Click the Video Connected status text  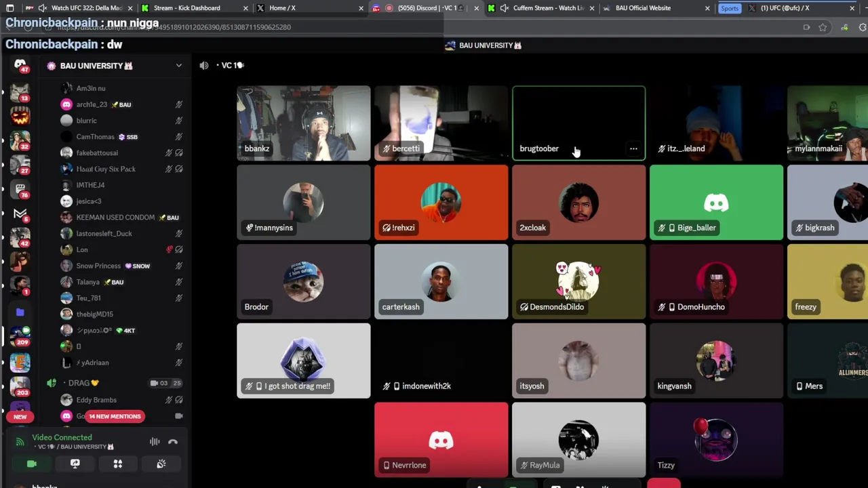click(x=62, y=437)
